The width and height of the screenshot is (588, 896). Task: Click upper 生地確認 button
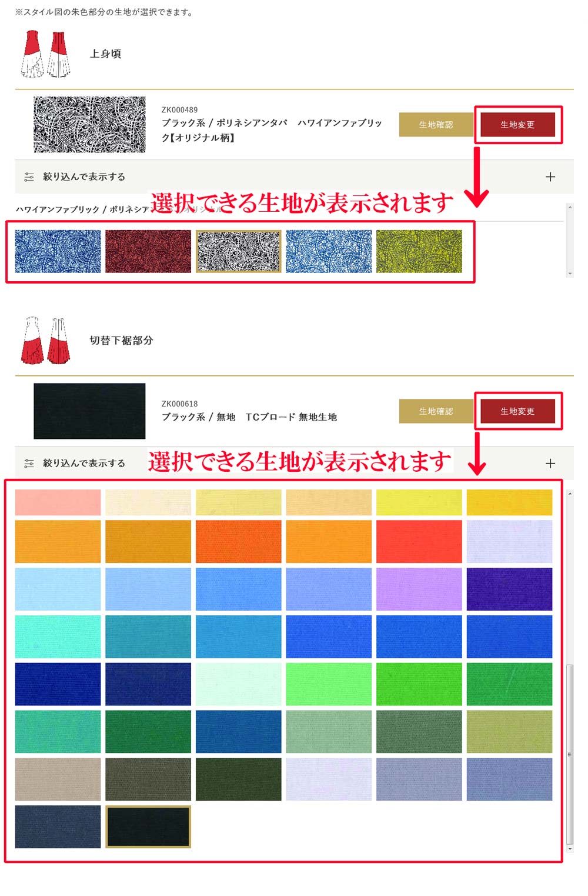pyautogui.click(x=436, y=125)
